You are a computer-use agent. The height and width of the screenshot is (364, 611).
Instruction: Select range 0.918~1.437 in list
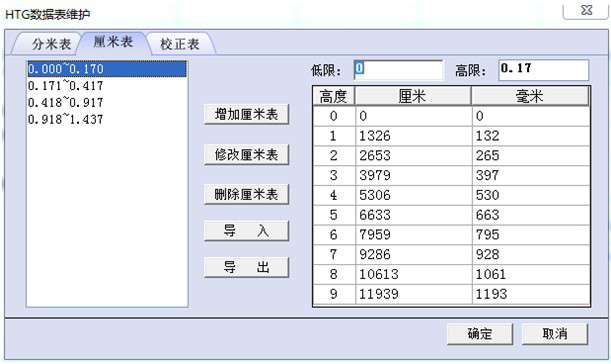[x=107, y=119]
